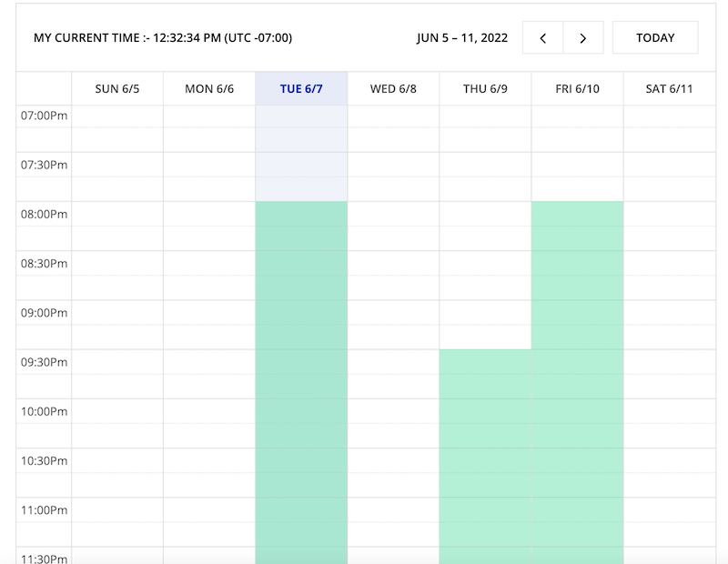Select the SAT 6/11 column header
Viewport: 728px width, 564px height.
tap(669, 88)
